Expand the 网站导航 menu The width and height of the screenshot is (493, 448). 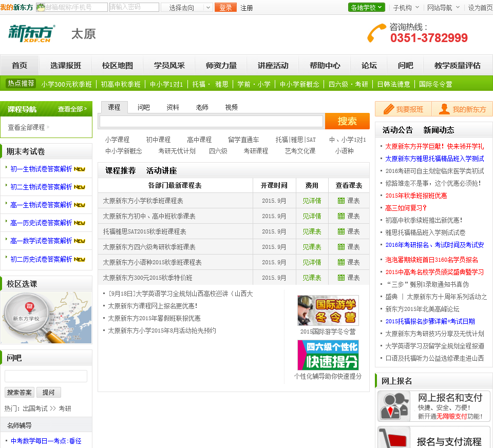click(x=443, y=8)
